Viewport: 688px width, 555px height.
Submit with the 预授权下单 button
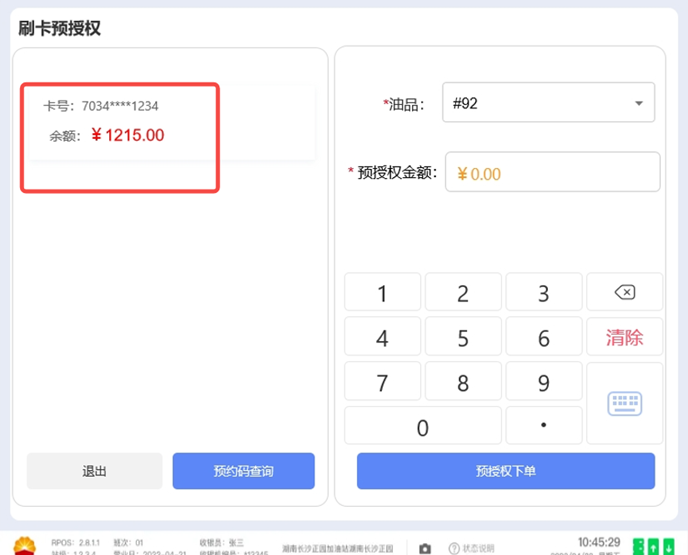point(505,471)
